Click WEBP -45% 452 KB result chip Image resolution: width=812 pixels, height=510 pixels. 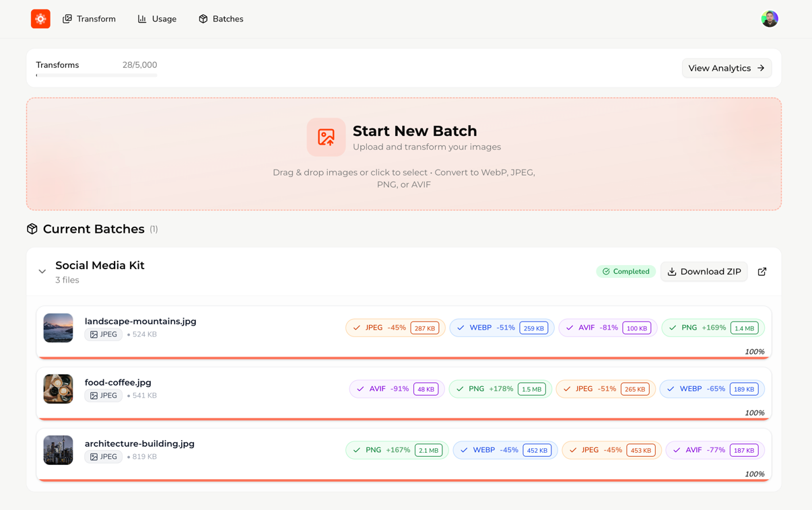[505, 450]
